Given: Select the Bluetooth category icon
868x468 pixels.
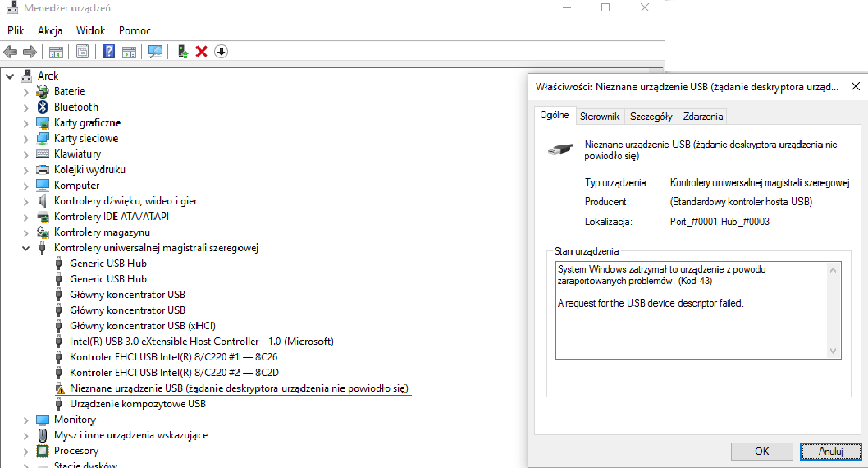Looking at the screenshot, I should pos(43,107).
